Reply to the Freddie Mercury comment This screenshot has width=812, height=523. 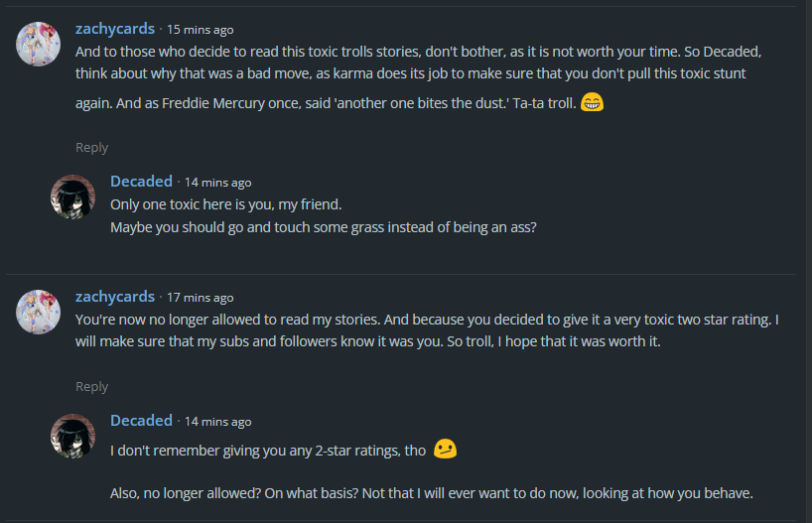(x=92, y=147)
